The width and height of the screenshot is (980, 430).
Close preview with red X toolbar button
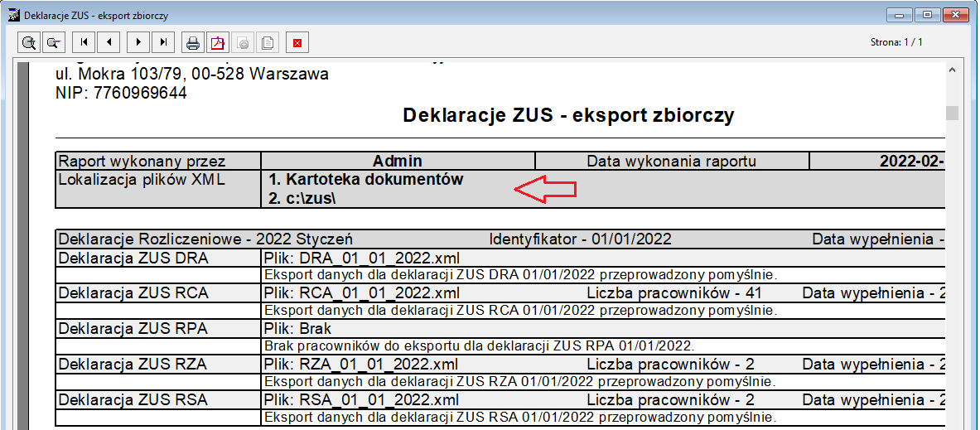point(297,42)
